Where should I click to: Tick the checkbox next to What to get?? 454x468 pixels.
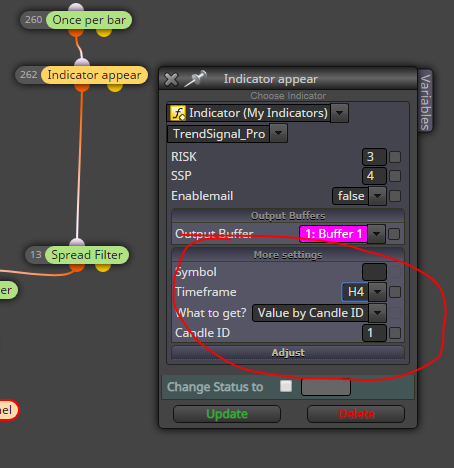point(395,313)
